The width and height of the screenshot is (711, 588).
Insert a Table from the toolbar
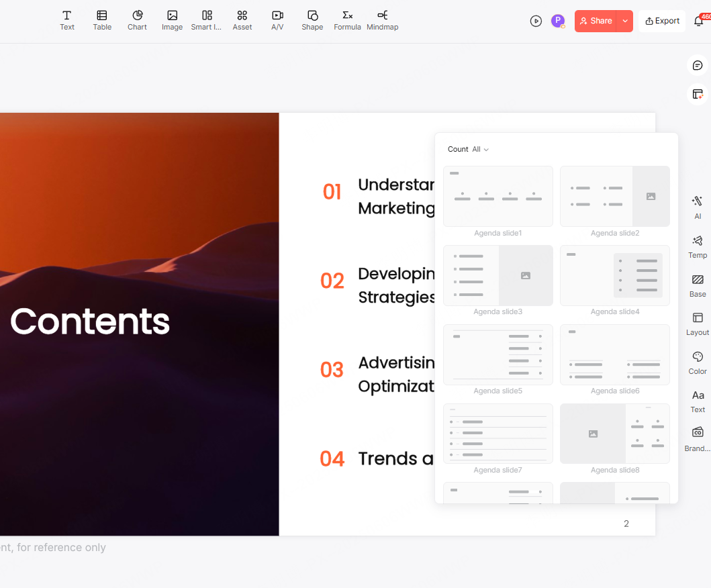point(102,19)
